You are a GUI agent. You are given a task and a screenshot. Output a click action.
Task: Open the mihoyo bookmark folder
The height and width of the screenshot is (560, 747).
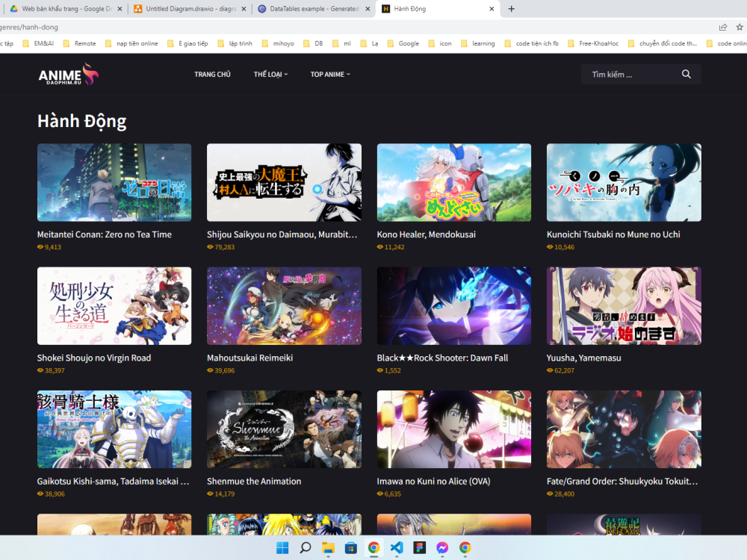click(x=278, y=43)
